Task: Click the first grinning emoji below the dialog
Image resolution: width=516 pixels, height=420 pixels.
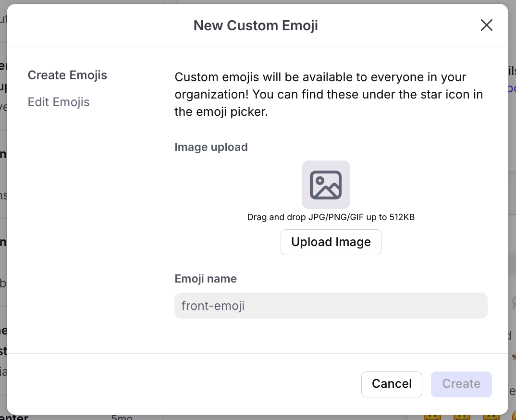Action: (x=431, y=417)
